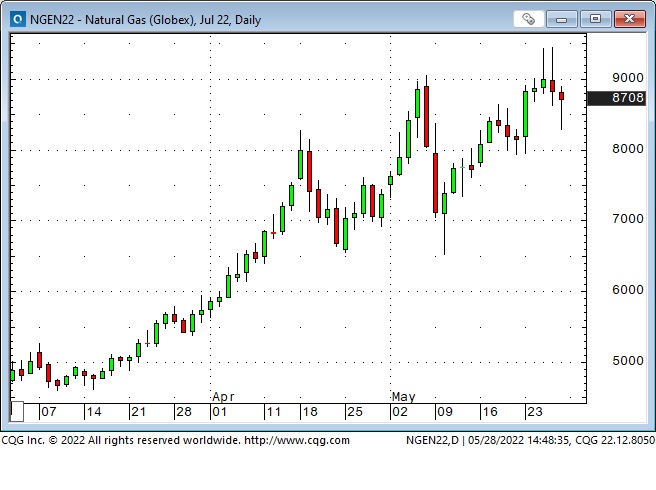Click the 09 date axis label
Image resolution: width=656 pixels, height=490 pixels.
445,412
